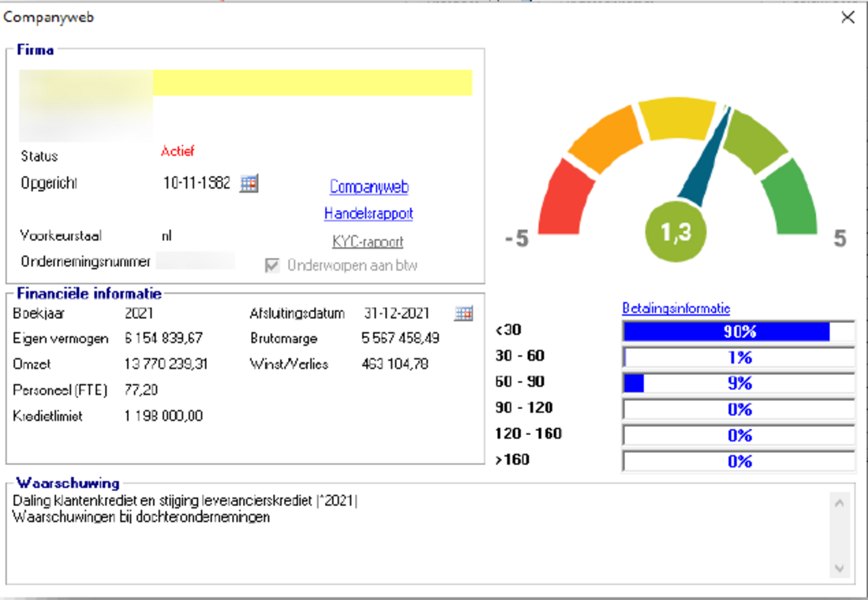Viewport: 868px width, 600px height.
Task: Open calendar icon next to Opgericht date
Action: tap(249, 184)
